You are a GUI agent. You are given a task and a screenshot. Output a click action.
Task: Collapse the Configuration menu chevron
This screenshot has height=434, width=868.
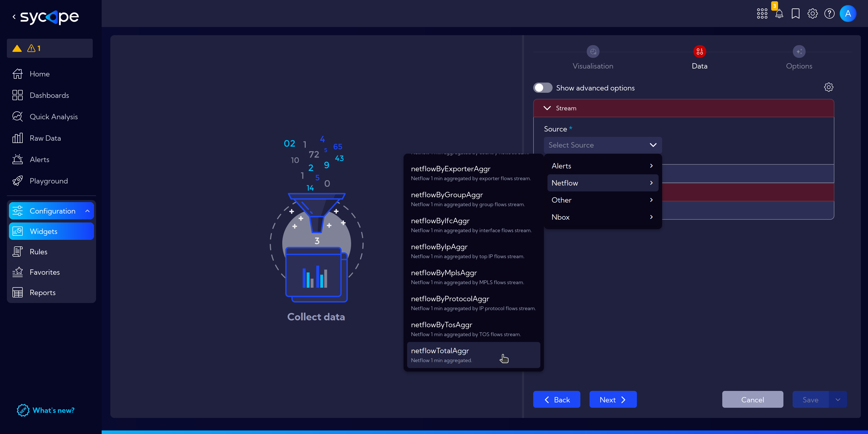click(x=87, y=211)
